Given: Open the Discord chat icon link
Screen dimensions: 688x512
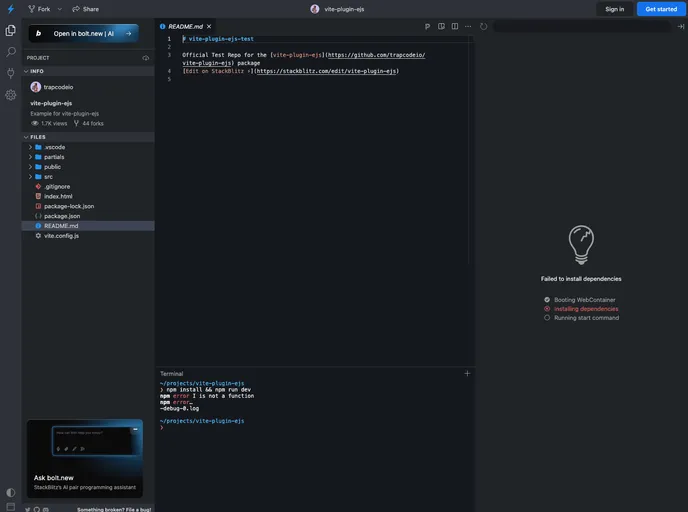Looking at the screenshot, I should [x=46, y=509].
